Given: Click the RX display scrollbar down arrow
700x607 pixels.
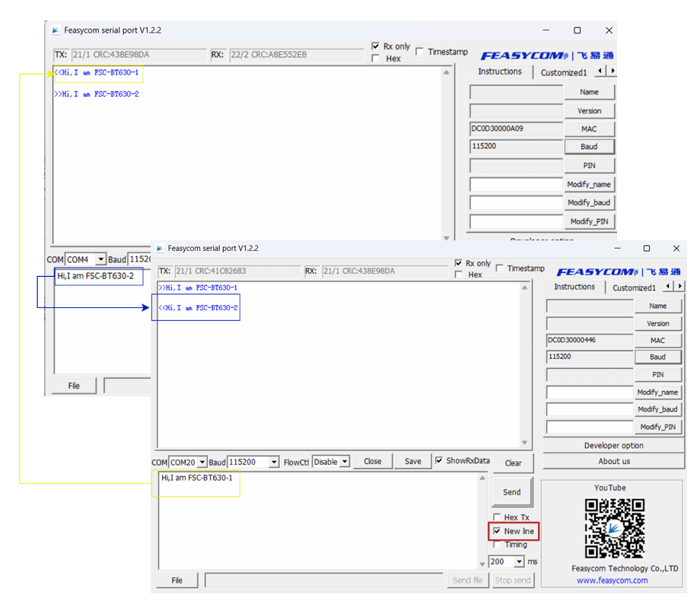Looking at the screenshot, I should point(524,442).
